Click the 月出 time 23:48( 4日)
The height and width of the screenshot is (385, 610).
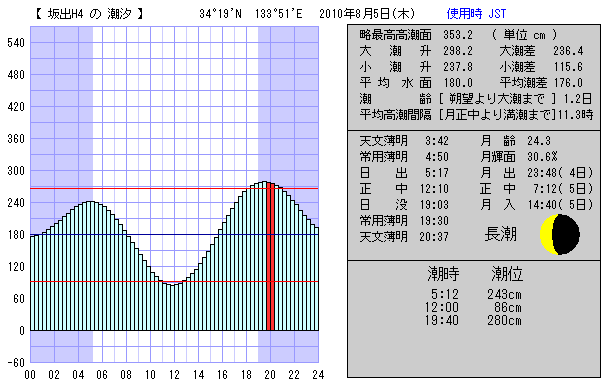(x=560, y=173)
